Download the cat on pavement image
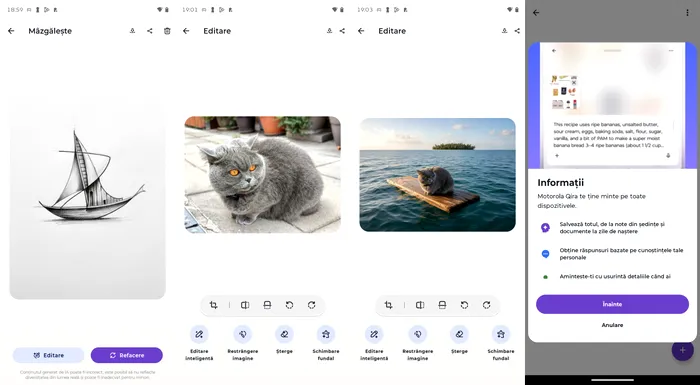This screenshot has width=700, height=385. (x=329, y=31)
